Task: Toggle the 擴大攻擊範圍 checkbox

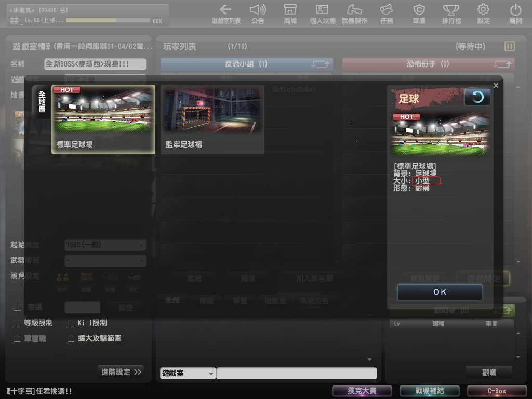Action: (72, 338)
